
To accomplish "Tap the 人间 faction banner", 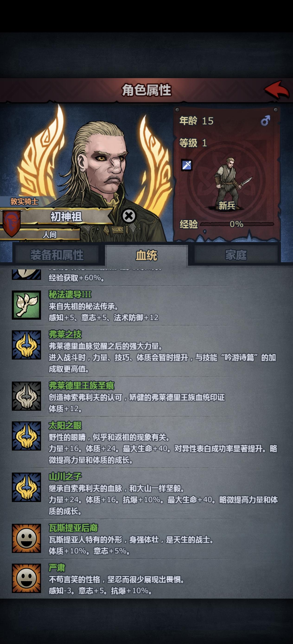I will 50,234.
